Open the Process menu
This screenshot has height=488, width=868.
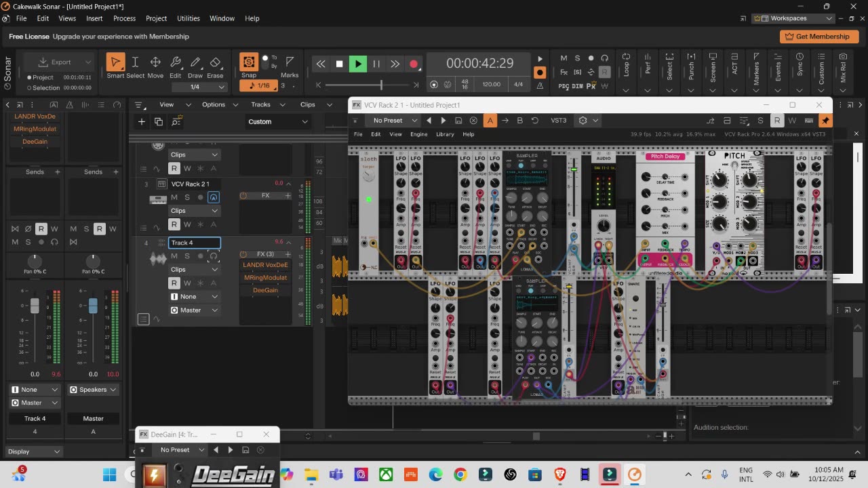124,18
